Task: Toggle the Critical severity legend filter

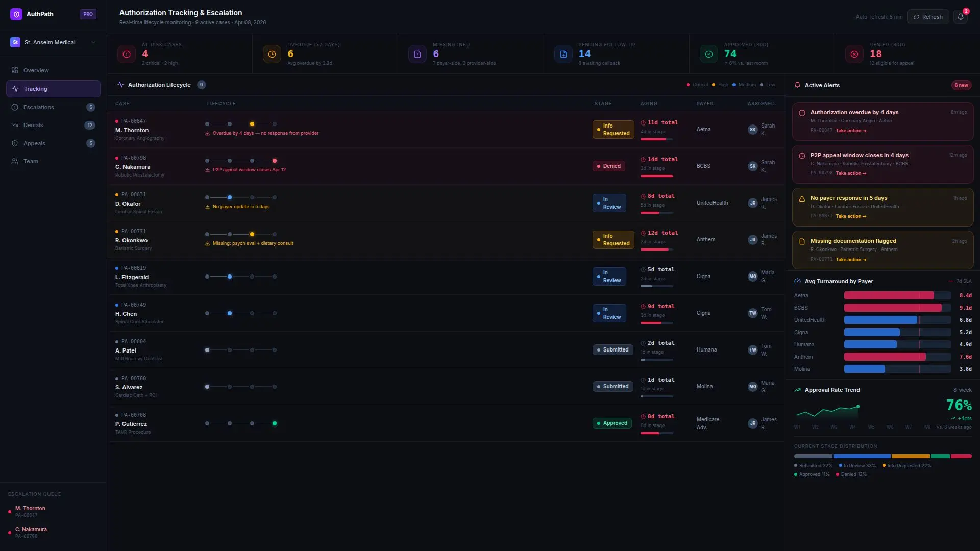Action: (x=697, y=85)
